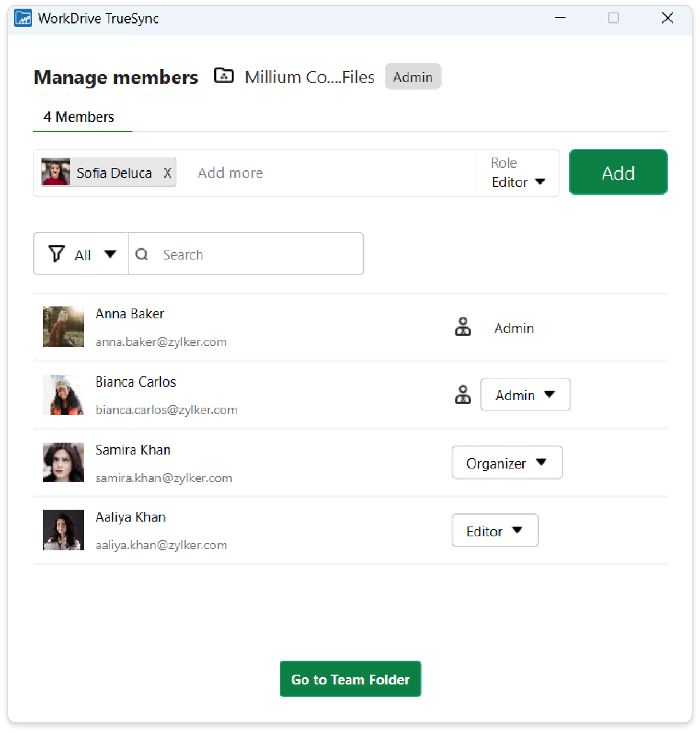Open Bianca Carlos's Admin role dropdown
This screenshot has height=733, width=700.
525,395
